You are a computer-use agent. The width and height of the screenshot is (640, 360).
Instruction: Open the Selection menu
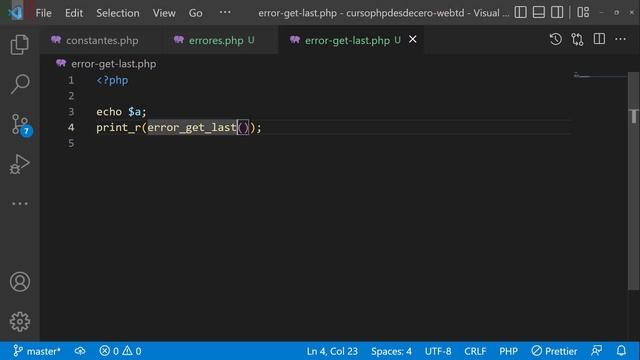click(118, 13)
